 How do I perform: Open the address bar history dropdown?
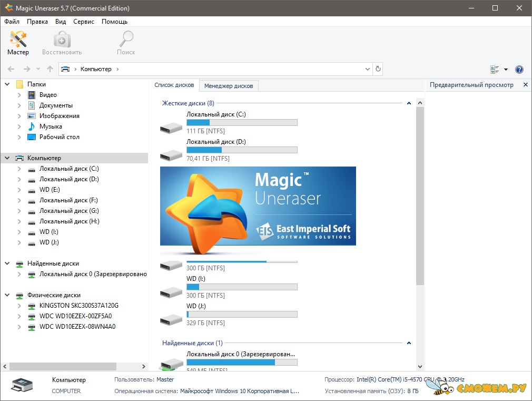(368, 69)
